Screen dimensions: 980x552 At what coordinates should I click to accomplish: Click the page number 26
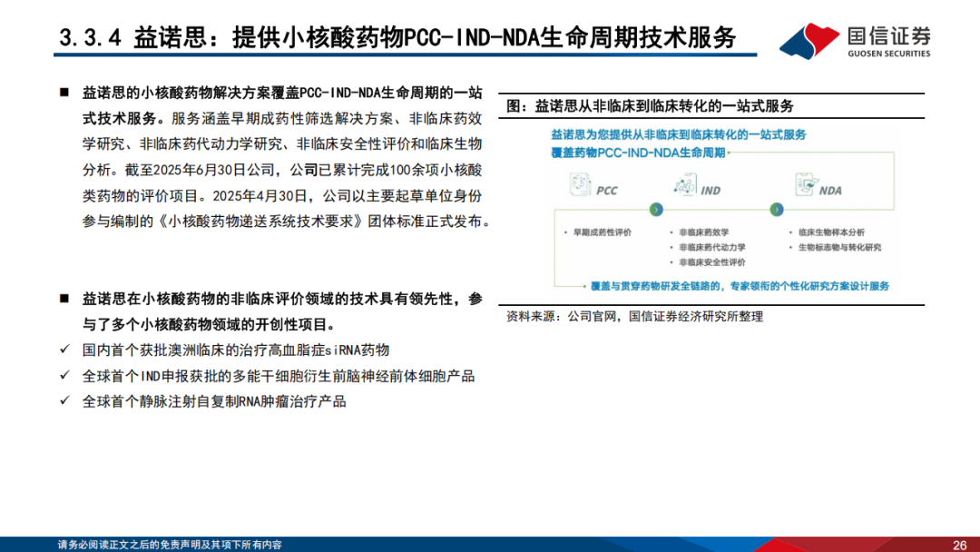[960, 545]
